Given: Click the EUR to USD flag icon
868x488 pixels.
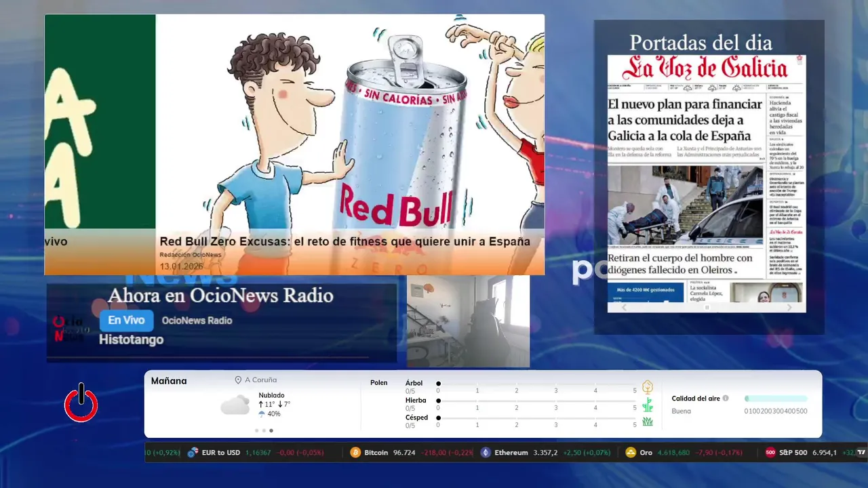Looking at the screenshot, I should click(193, 452).
